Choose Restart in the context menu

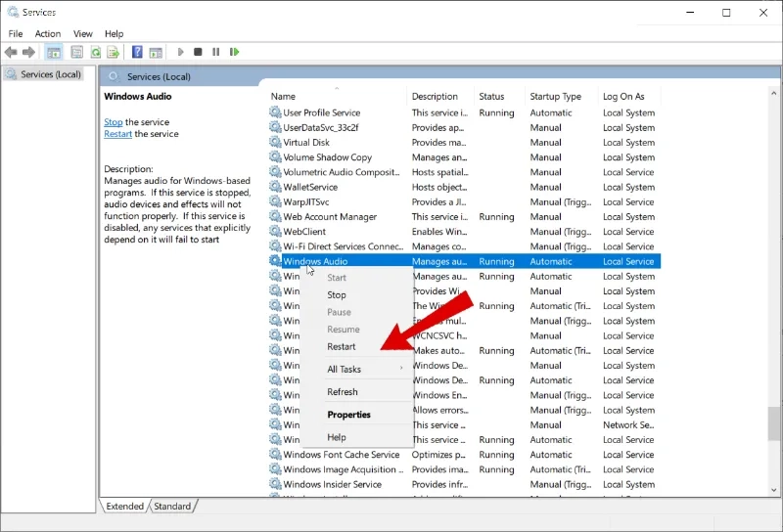click(357, 346)
